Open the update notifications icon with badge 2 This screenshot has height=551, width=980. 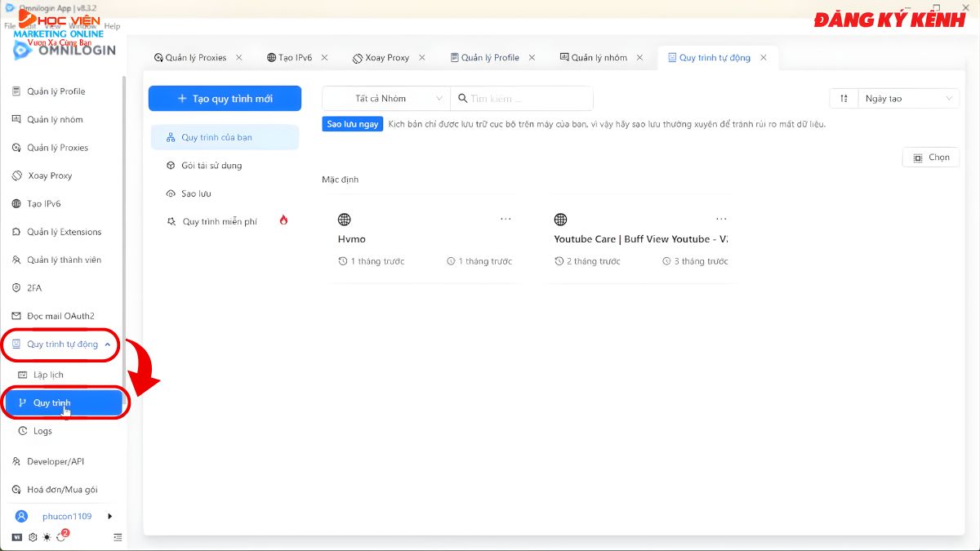62,536
